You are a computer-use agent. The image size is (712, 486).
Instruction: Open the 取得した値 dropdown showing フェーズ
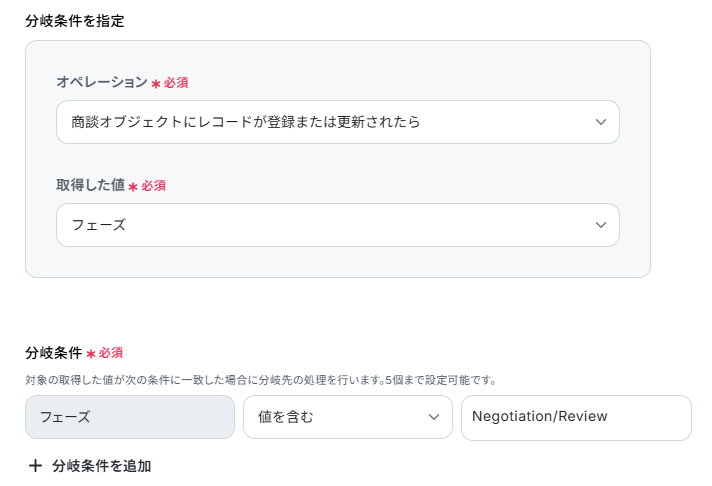pyautogui.click(x=320, y=225)
